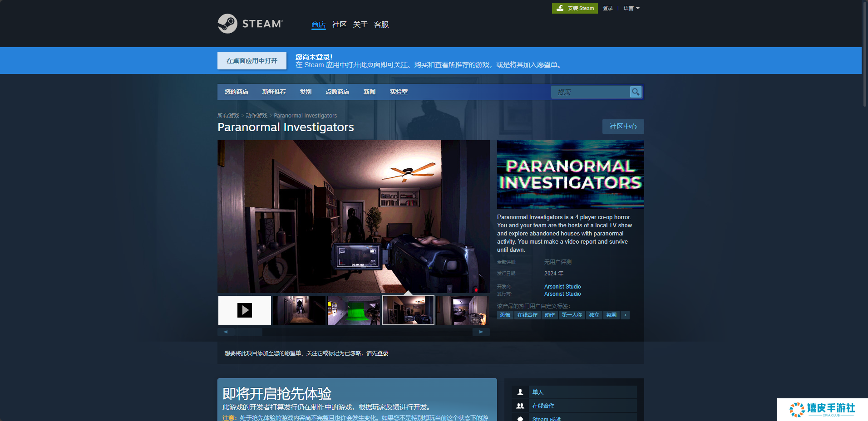Select the green screen studio thumbnail
Image resolution: width=868 pixels, height=421 pixels.
pos(354,310)
